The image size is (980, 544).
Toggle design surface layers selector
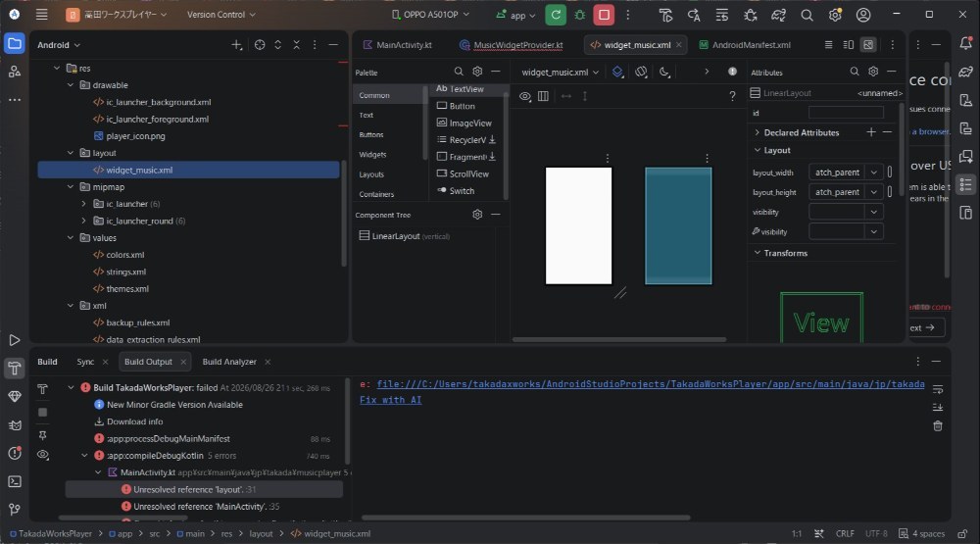click(x=617, y=72)
